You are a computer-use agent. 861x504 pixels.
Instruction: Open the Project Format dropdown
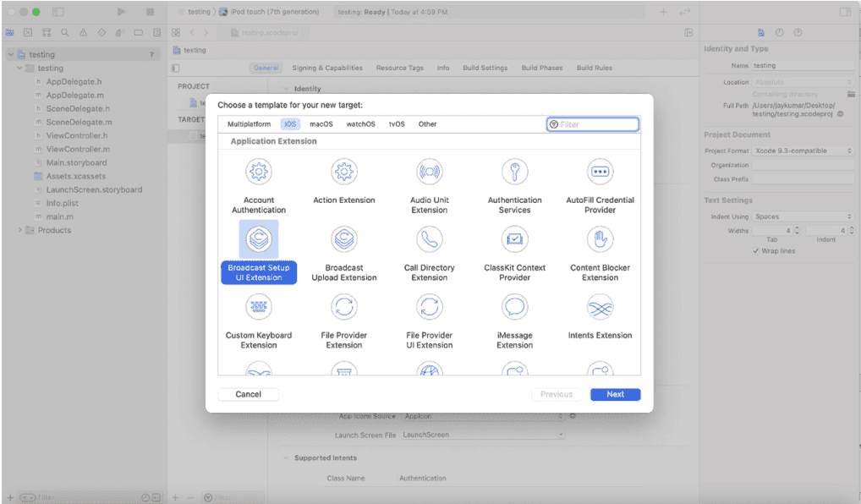tap(803, 151)
